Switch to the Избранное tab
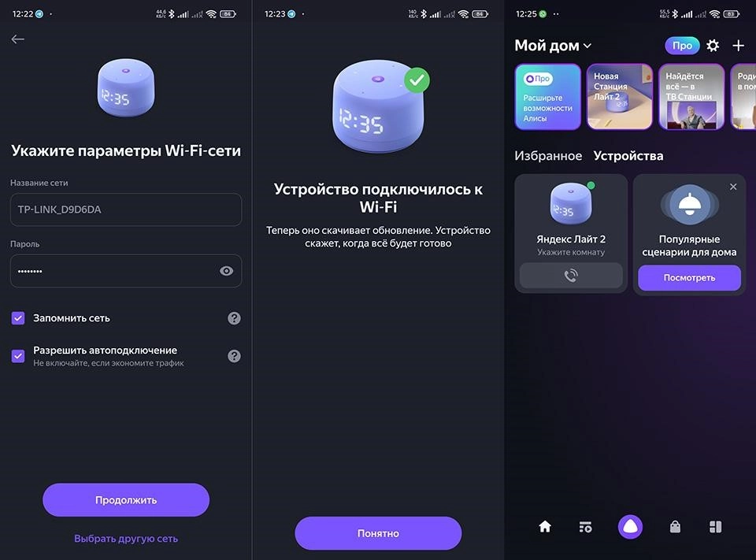Screen dimensions: 756x560 548,156
